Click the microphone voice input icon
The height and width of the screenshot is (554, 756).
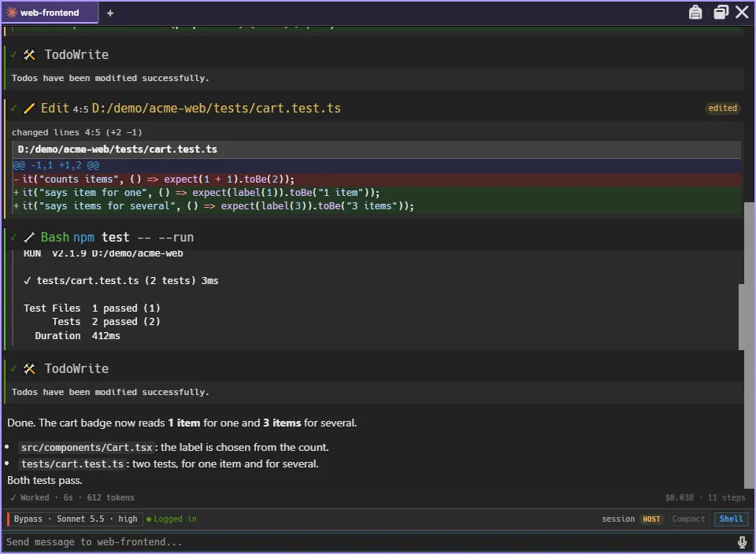pyautogui.click(x=742, y=542)
